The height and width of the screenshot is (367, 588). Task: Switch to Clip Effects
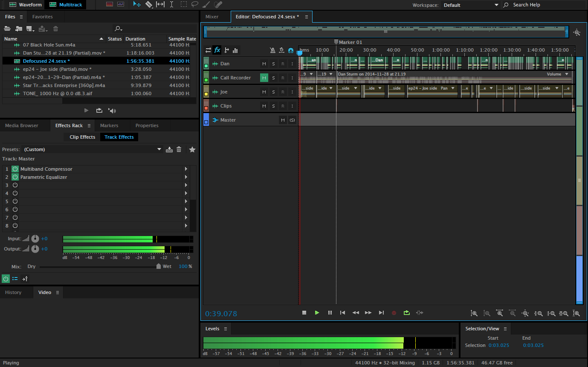point(82,137)
